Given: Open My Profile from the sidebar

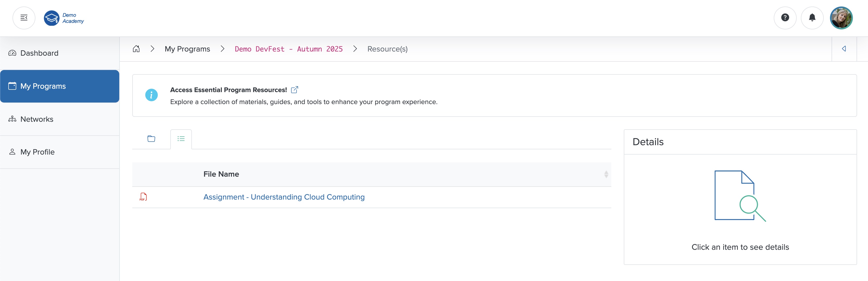Looking at the screenshot, I should point(37,152).
